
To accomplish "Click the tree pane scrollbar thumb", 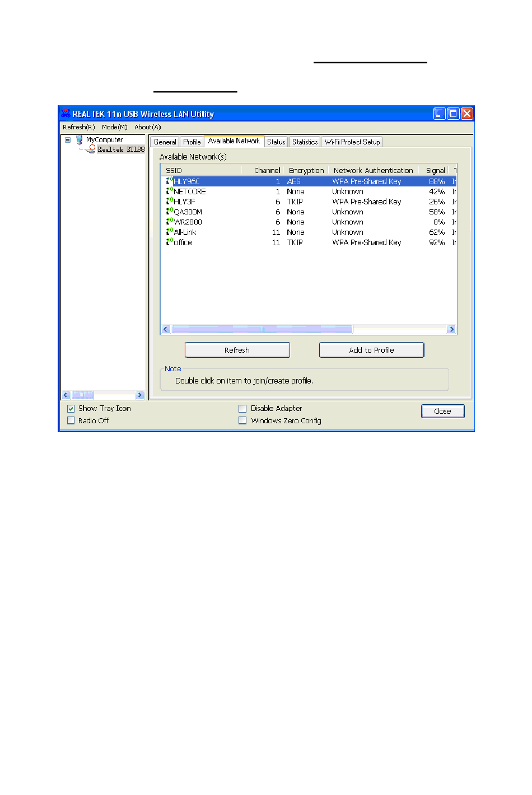I will [x=82, y=395].
